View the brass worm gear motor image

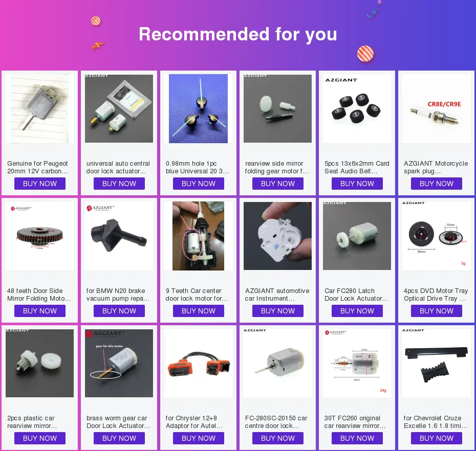[x=119, y=364]
